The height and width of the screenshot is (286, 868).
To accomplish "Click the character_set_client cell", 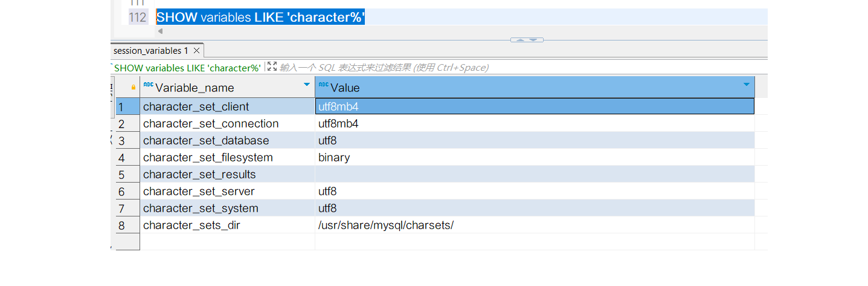I will pyautogui.click(x=227, y=106).
